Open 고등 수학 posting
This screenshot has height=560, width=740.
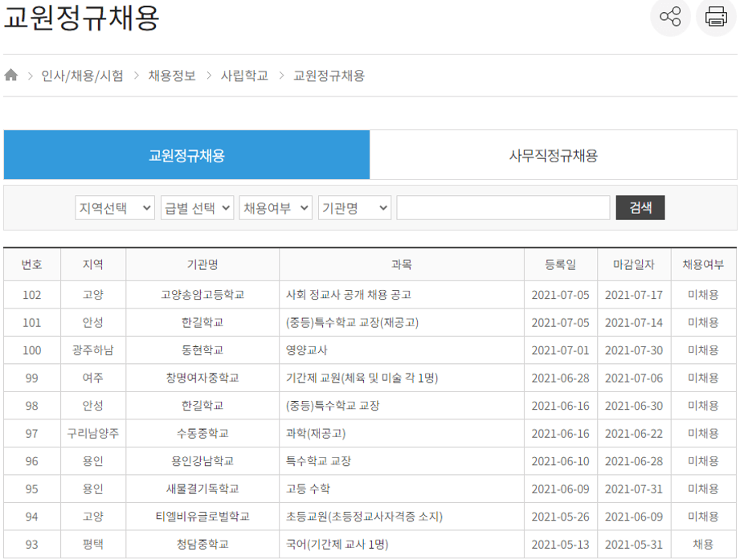pyautogui.click(x=308, y=489)
